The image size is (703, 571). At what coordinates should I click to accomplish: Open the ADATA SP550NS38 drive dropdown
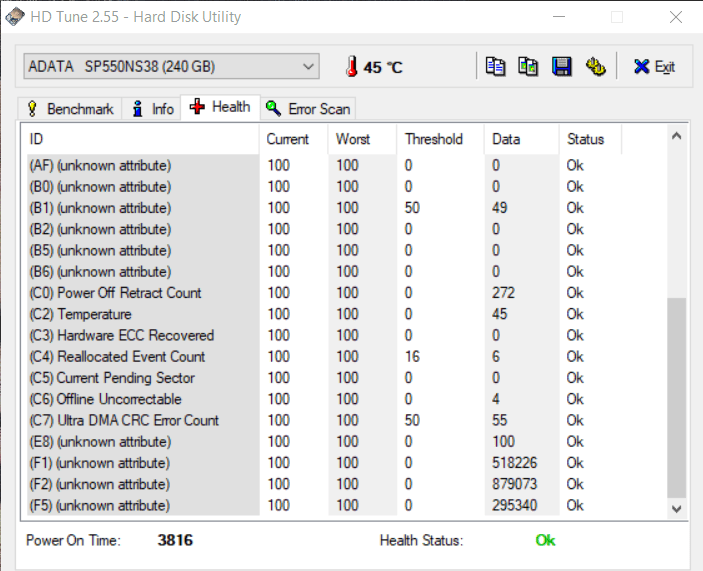tap(171, 66)
